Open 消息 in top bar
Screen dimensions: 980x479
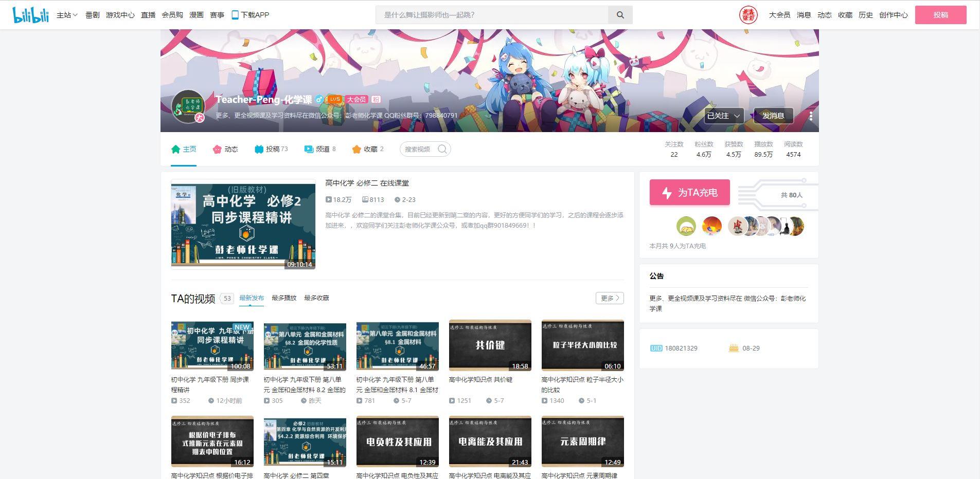804,15
